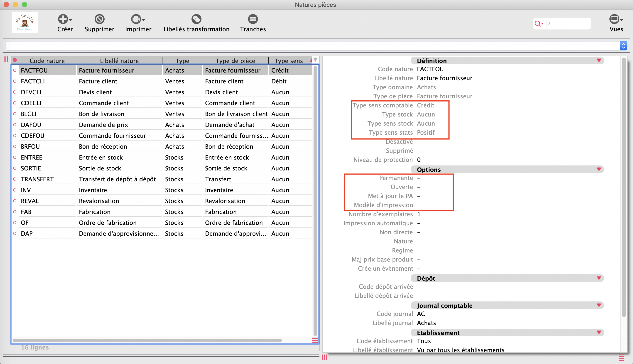Select the REVAL row code

click(30, 201)
